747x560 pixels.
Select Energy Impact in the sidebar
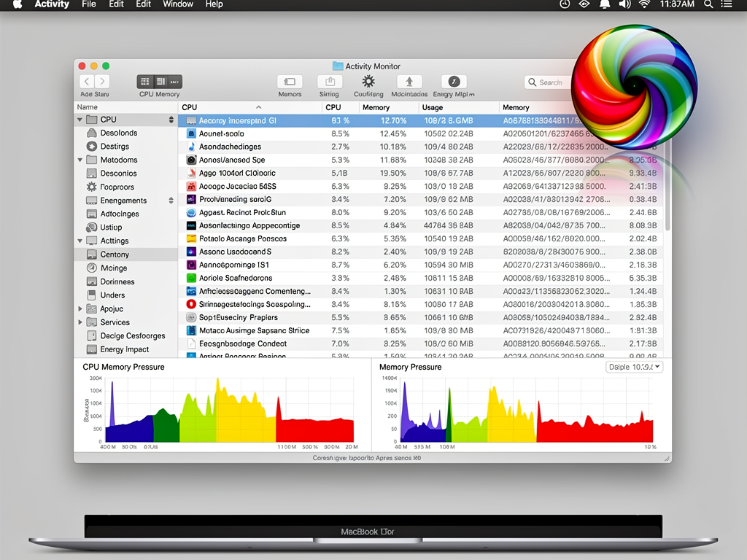(124, 349)
